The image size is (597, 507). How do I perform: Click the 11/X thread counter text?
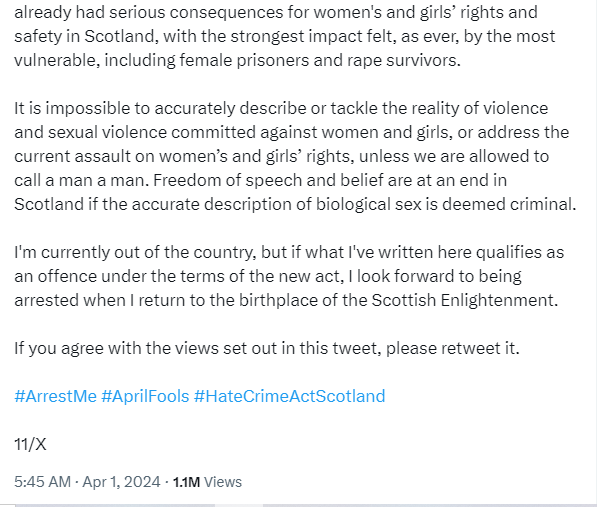click(x=30, y=444)
